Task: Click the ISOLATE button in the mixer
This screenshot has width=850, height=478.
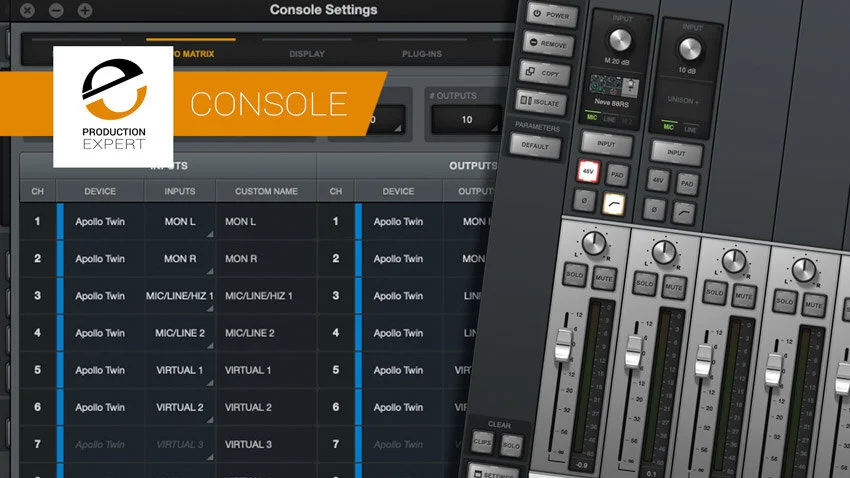Action: point(540,102)
